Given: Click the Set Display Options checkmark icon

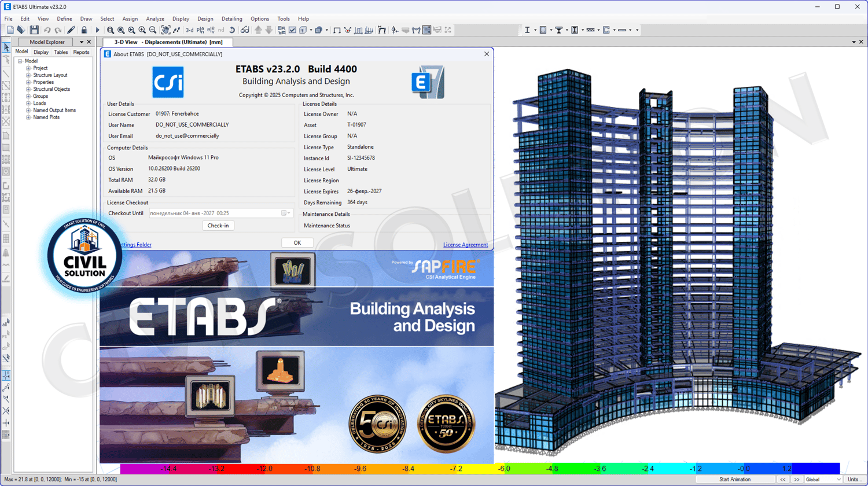Looking at the screenshot, I should (x=292, y=30).
